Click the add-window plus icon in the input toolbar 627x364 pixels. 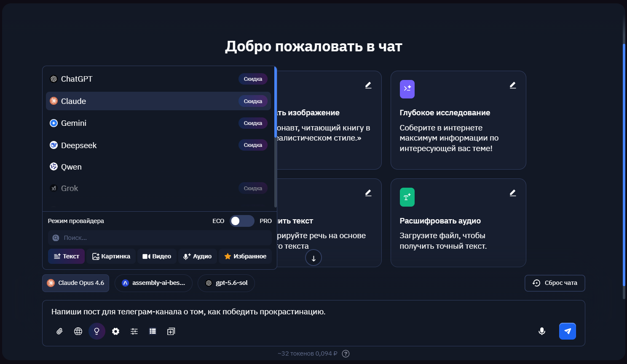pyautogui.click(x=171, y=332)
